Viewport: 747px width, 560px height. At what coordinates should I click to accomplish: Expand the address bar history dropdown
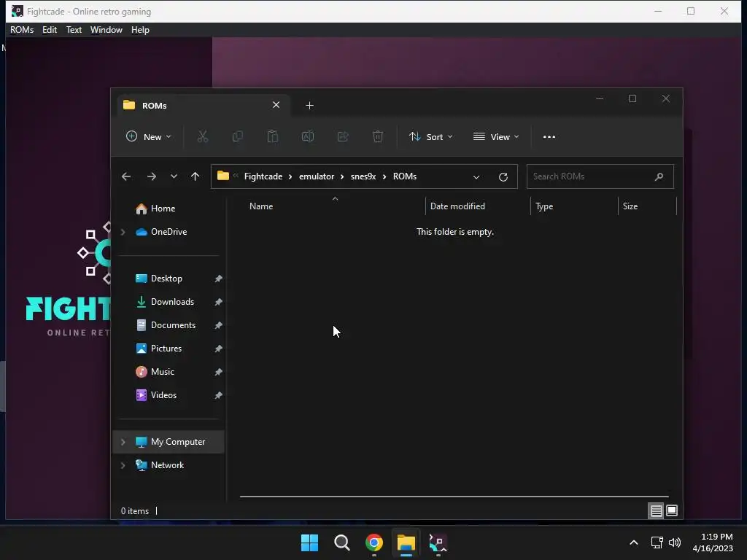pos(476,177)
